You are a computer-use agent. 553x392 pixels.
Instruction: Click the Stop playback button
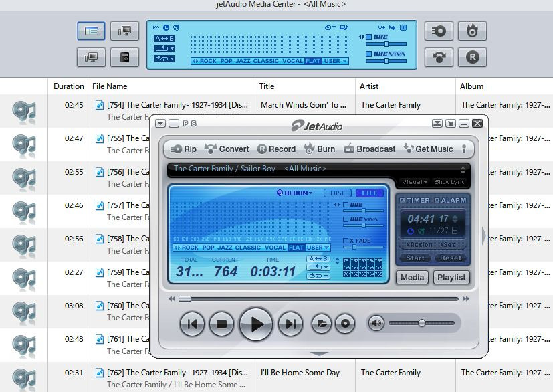222,324
